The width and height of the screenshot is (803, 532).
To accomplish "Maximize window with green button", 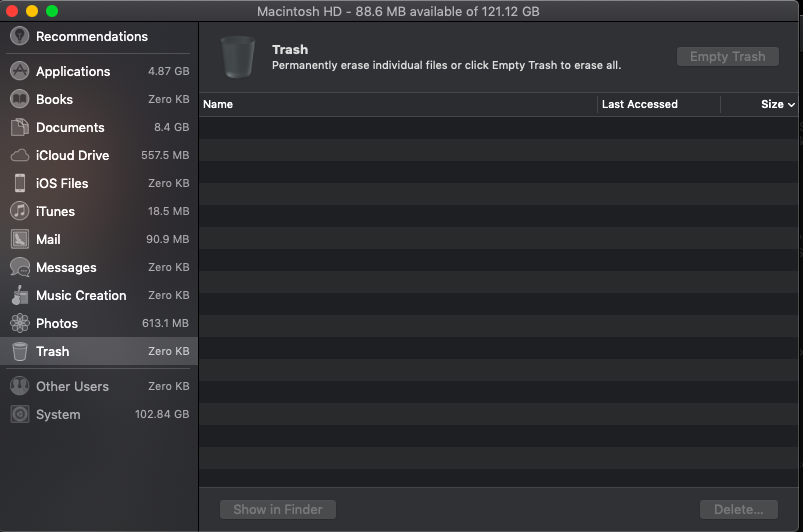I will point(52,11).
